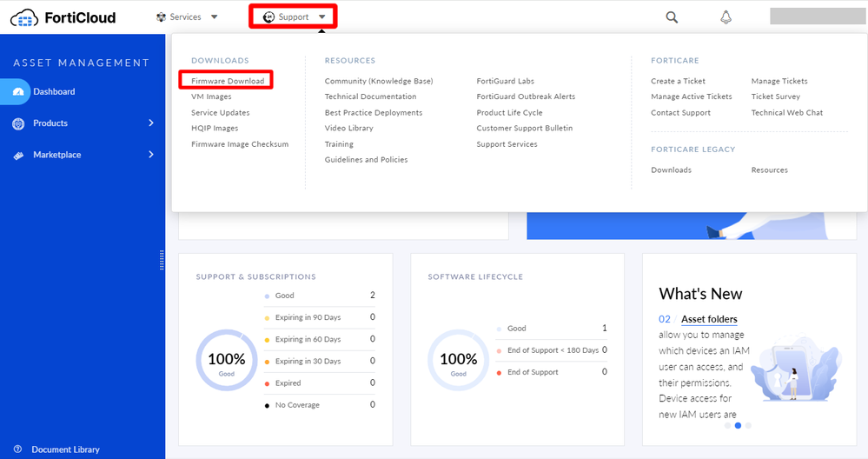The height and width of the screenshot is (459, 868).
Task: Open the notifications bell icon
Action: click(x=726, y=17)
